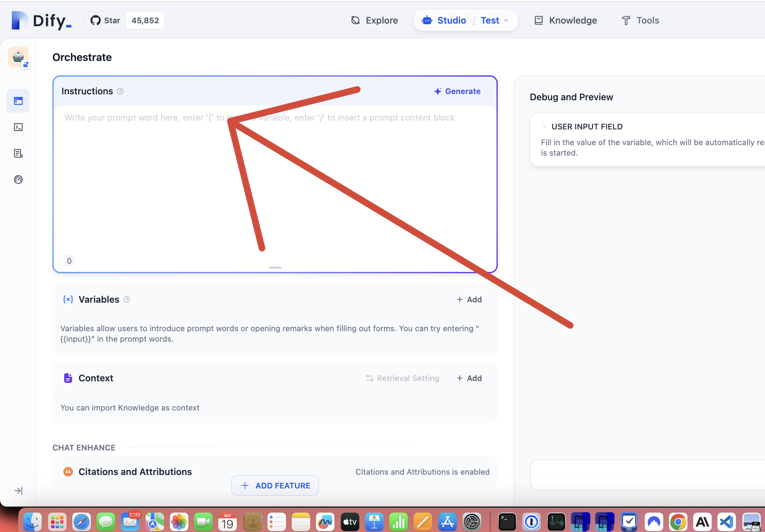
Task: Collapse the USER INPUT FIELD section
Action: pos(545,127)
